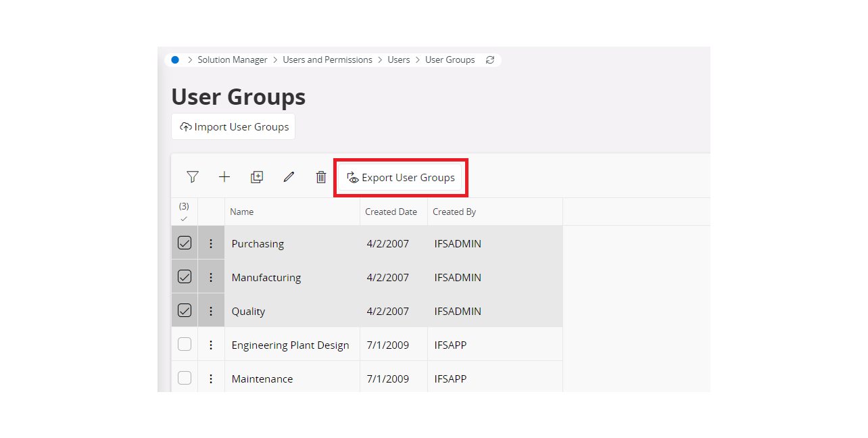868x438 pixels.
Task: Sort by Created Date column header
Action: tap(391, 212)
